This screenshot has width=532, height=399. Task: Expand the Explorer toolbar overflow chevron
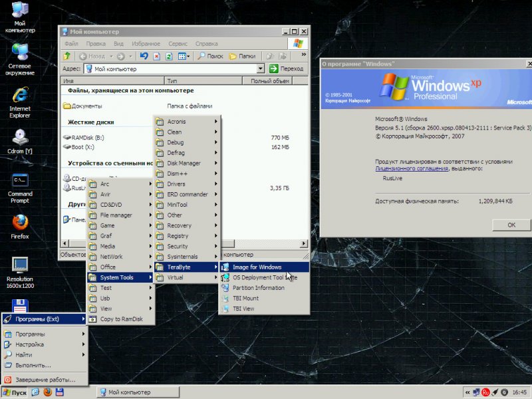coord(304,55)
